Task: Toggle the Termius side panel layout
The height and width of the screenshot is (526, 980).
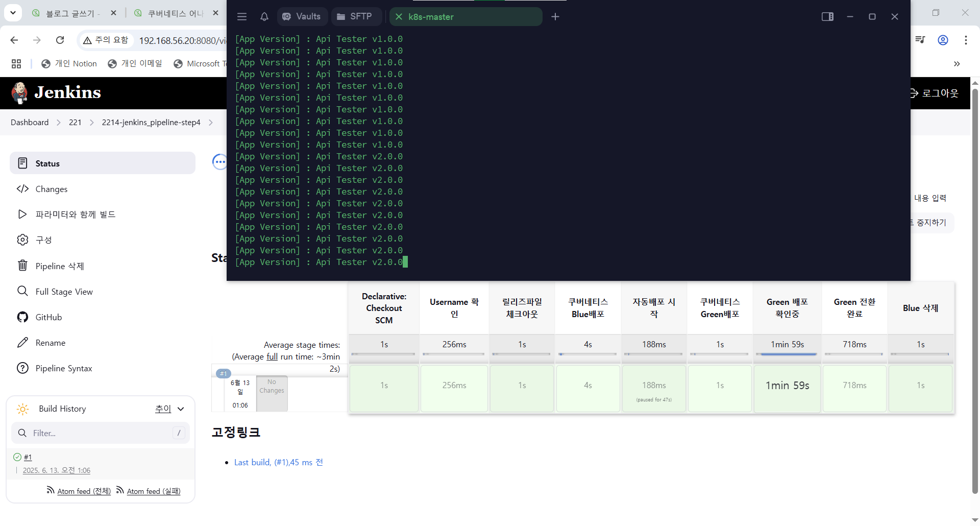Action: coord(827,17)
